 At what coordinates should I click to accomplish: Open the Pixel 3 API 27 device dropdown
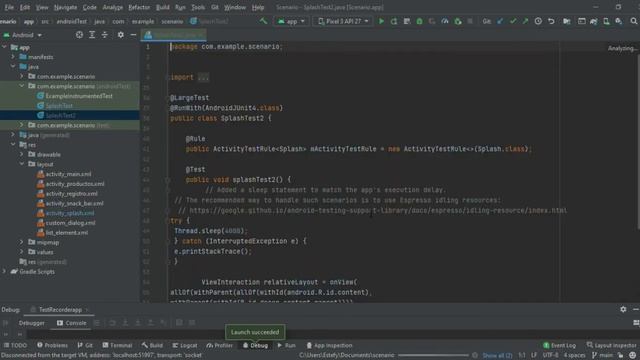click(x=343, y=21)
